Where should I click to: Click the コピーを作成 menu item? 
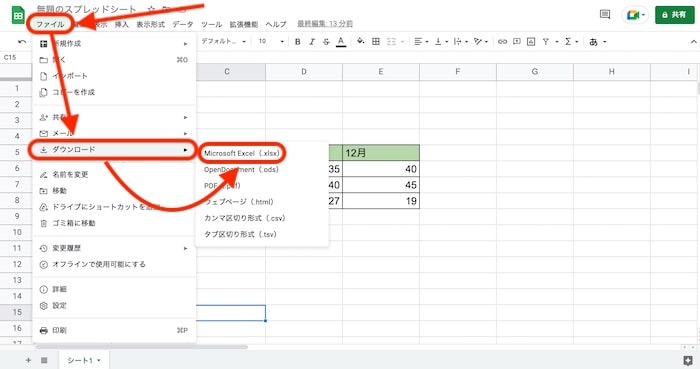coord(114,92)
